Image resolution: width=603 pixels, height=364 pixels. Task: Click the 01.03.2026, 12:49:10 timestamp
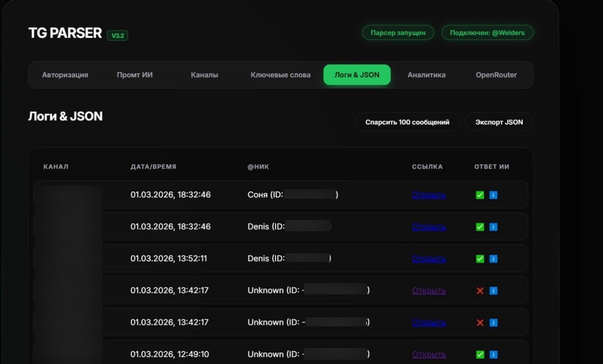[170, 354]
